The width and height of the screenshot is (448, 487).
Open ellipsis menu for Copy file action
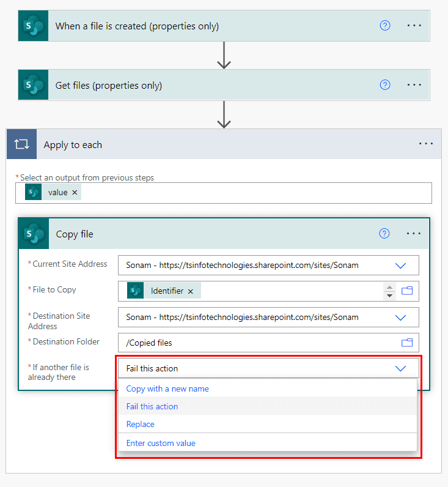414,234
